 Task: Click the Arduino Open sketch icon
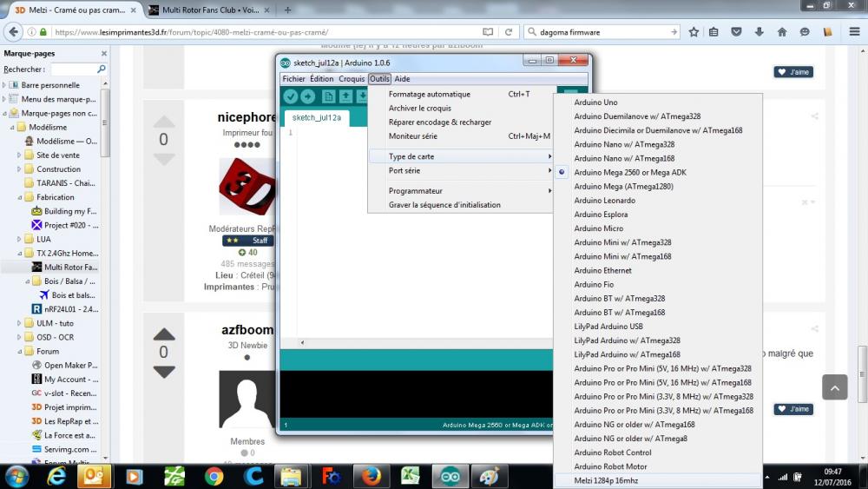point(345,96)
